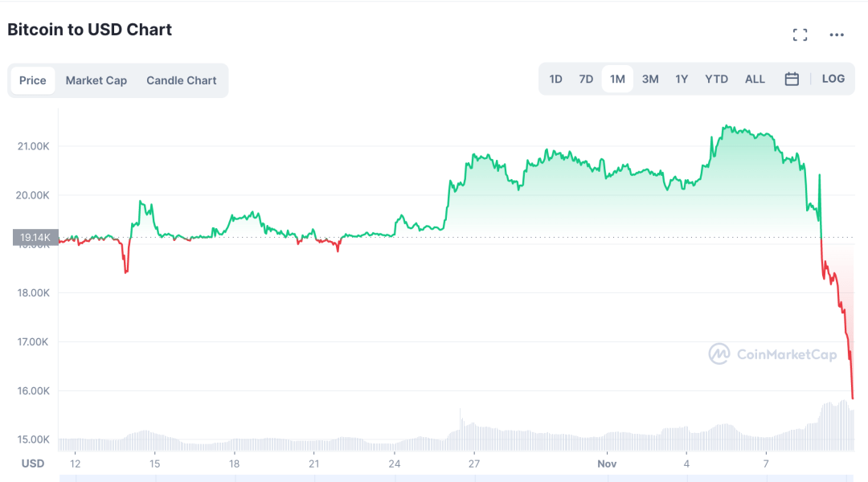This screenshot has width=868, height=482.
Task: Switch to the Candle Chart tab
Action: coord(181,80)
